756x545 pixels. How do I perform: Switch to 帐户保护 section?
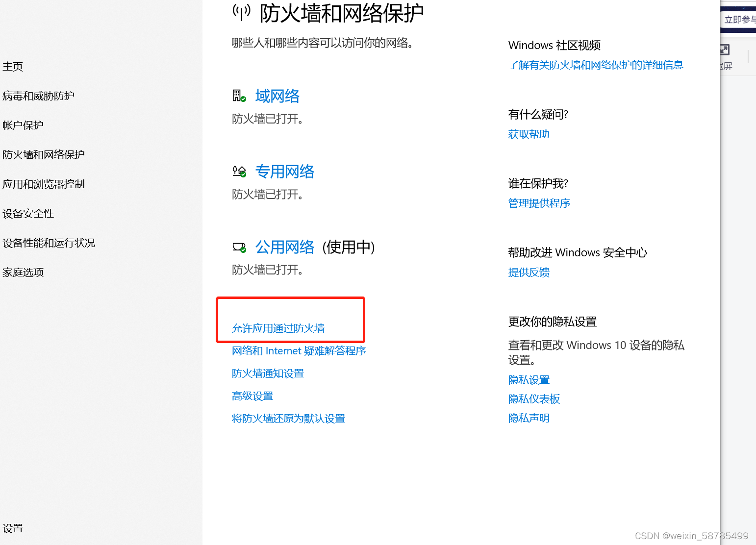(23, 125)
